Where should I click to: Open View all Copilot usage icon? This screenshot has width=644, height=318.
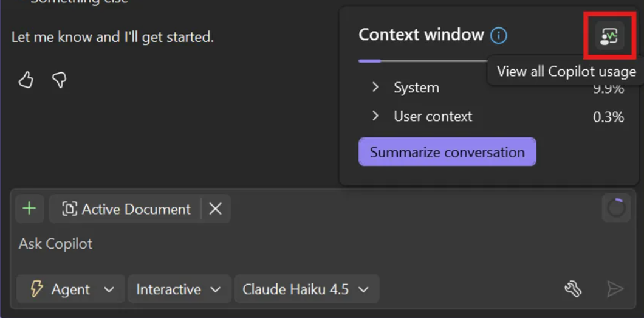tap(610, 36)
